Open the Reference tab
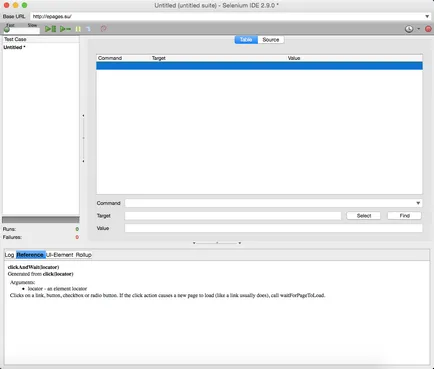The height and width of the screenshot is (369, 434). point(30,255)
